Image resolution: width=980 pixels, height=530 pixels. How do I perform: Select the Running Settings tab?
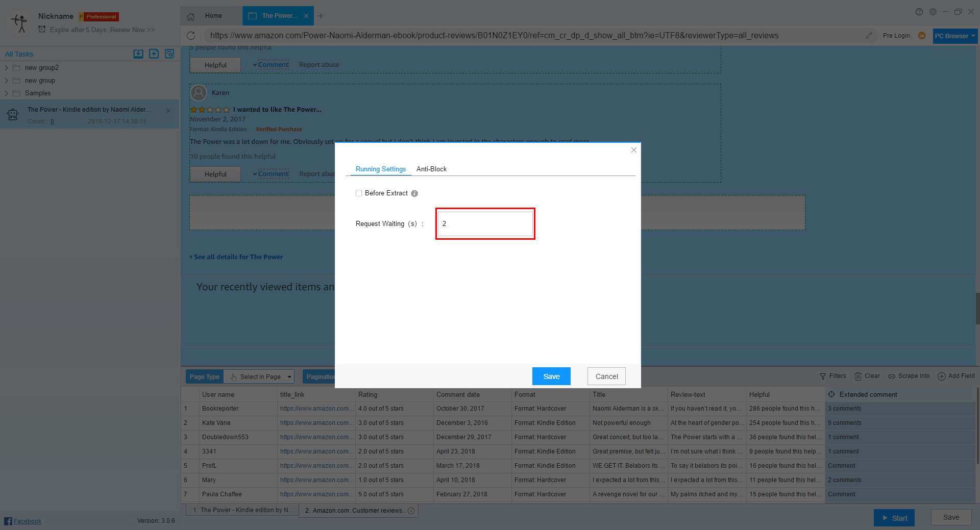pyautogui.click(x=381, y=169)
